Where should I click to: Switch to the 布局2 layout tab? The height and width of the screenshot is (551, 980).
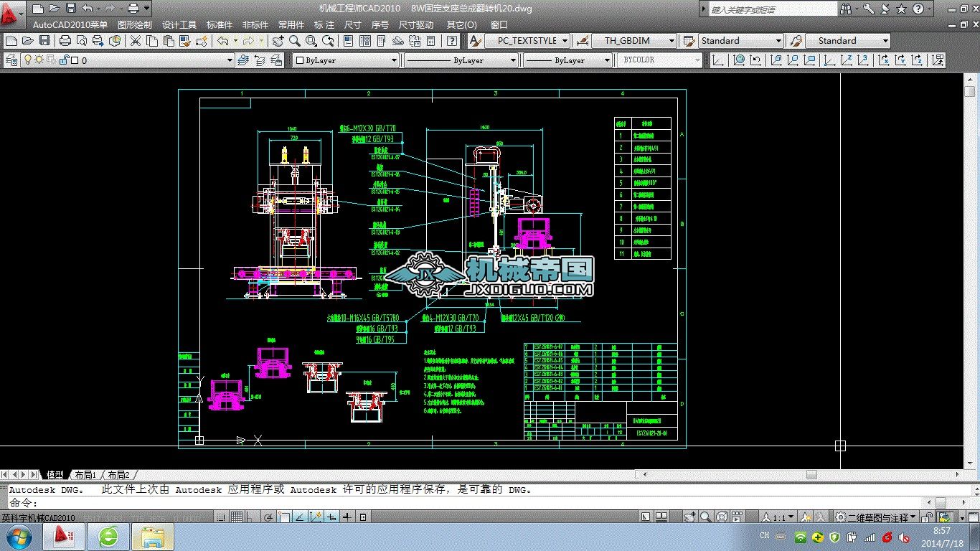click(119, 475)
